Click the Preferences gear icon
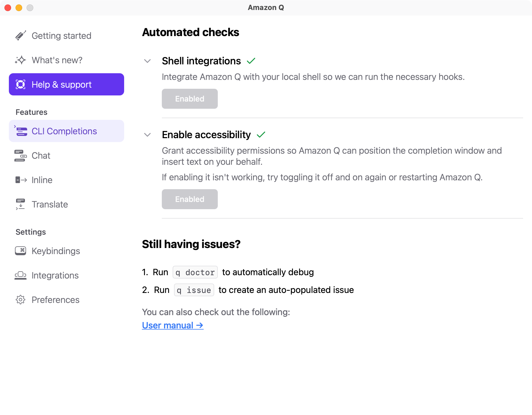The height and width of the screenshot is (415, 532). pos(21,300)
